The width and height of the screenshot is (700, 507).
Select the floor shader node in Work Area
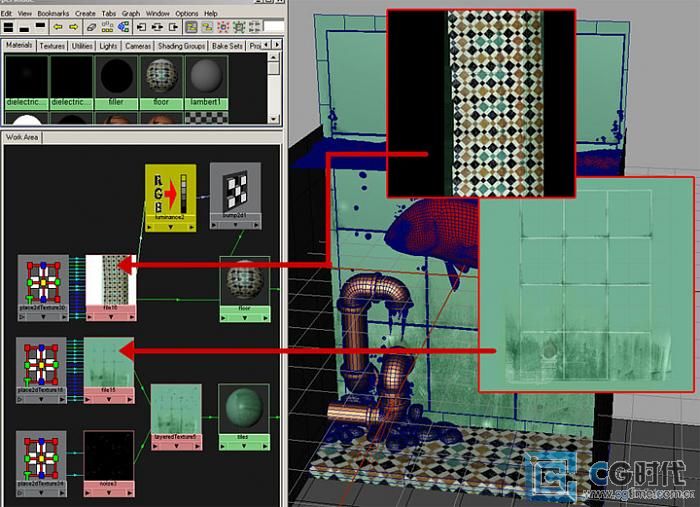[245, 289]
